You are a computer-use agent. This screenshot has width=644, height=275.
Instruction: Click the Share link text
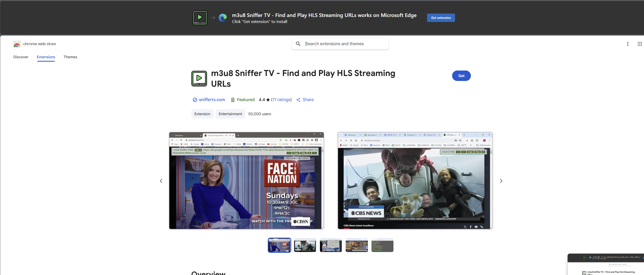308,100
